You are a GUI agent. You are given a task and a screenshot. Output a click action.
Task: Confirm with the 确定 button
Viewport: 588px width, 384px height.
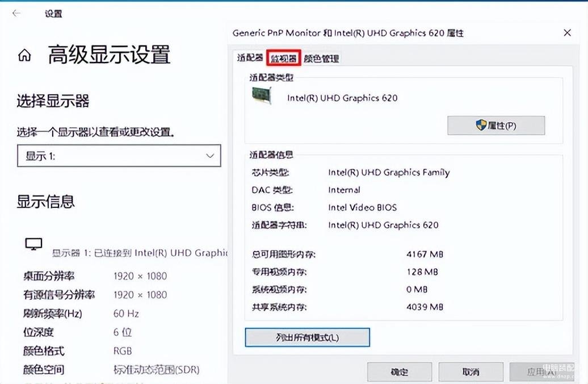coord(400,372)
